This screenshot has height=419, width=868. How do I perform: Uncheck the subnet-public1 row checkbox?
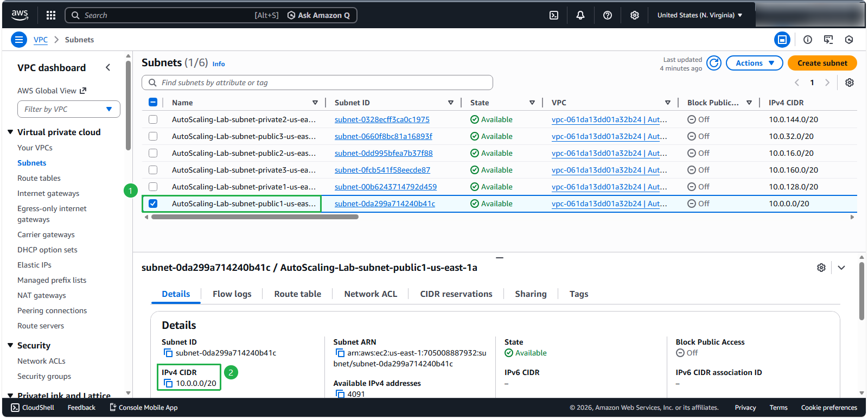pyautogui.click(x=153, y=204)
